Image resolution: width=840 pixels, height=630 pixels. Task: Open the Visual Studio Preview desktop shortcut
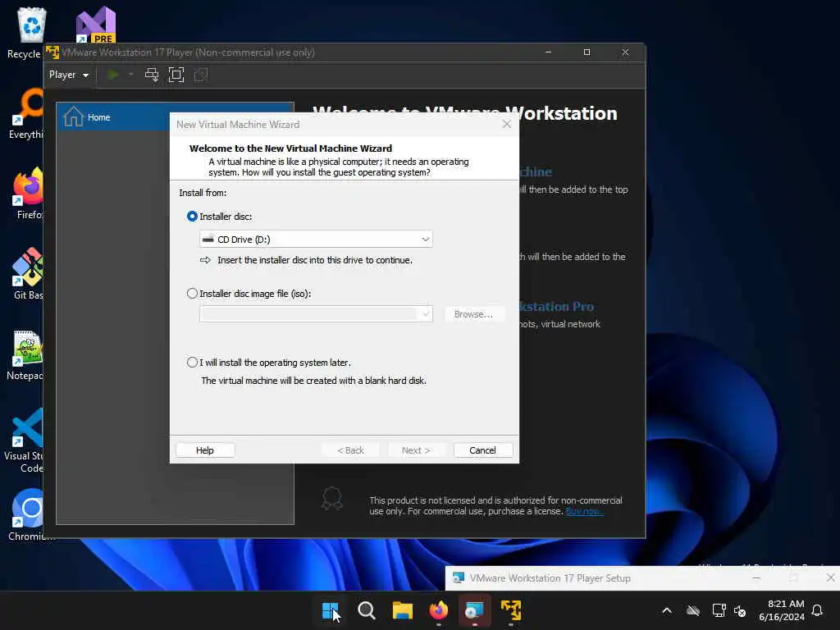coord(95,25)
